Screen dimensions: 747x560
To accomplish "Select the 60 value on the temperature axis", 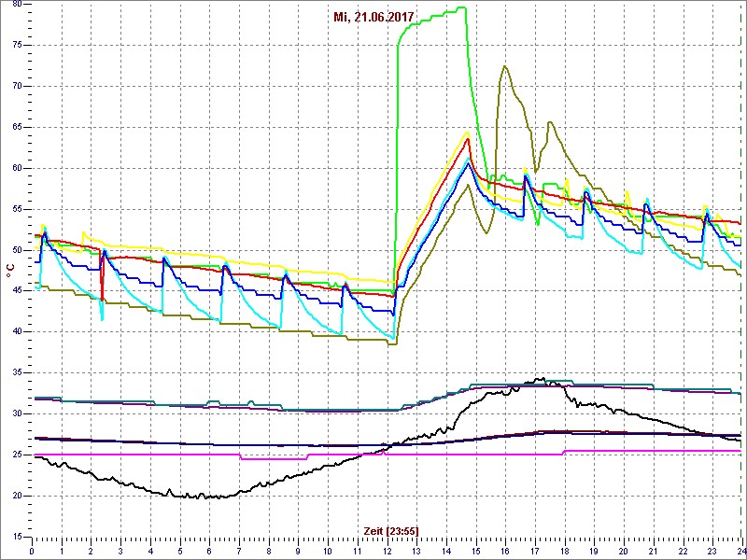I will coord(16,168).
